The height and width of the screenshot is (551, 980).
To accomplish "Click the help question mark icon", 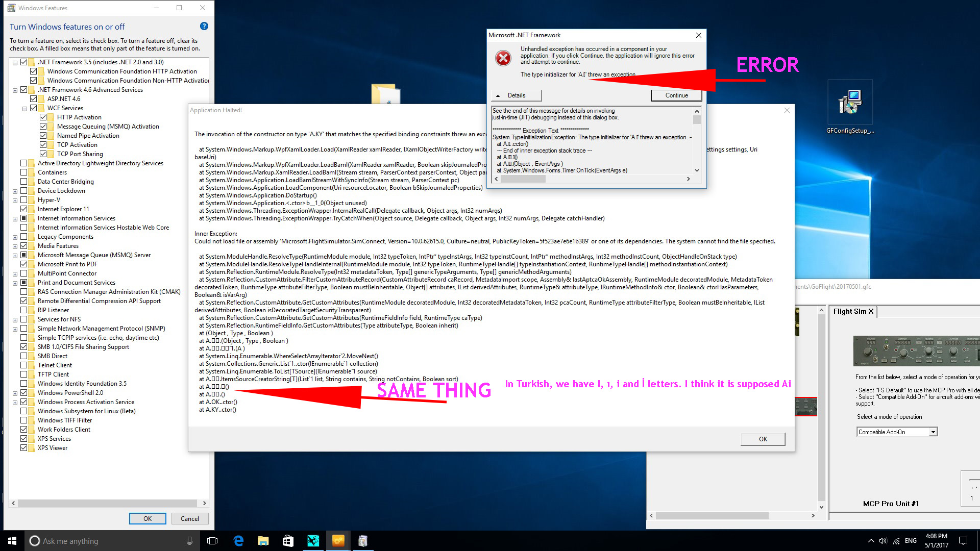I will point(204,26).
